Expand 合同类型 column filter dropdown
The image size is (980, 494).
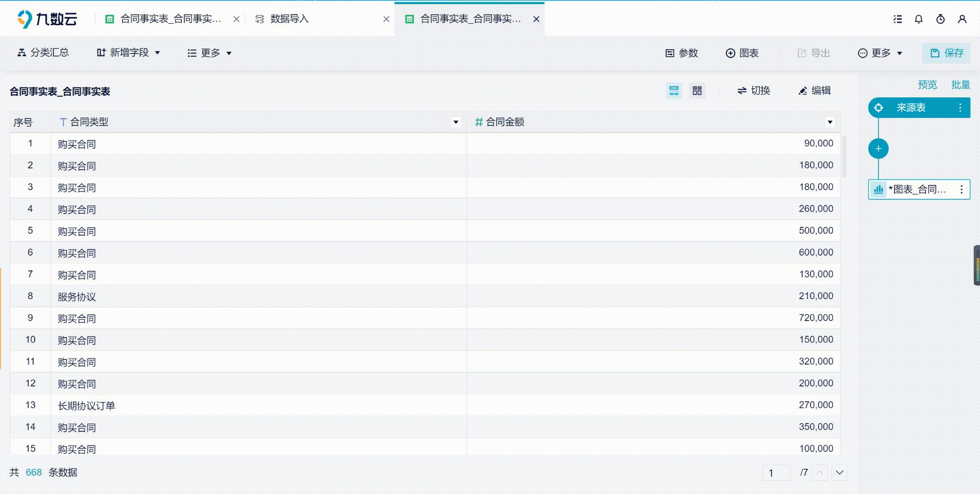[456, 122]
